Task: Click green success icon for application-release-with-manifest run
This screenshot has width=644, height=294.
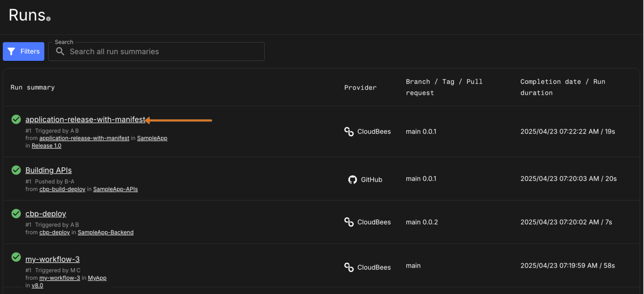Action: click(x=16, y=119)
